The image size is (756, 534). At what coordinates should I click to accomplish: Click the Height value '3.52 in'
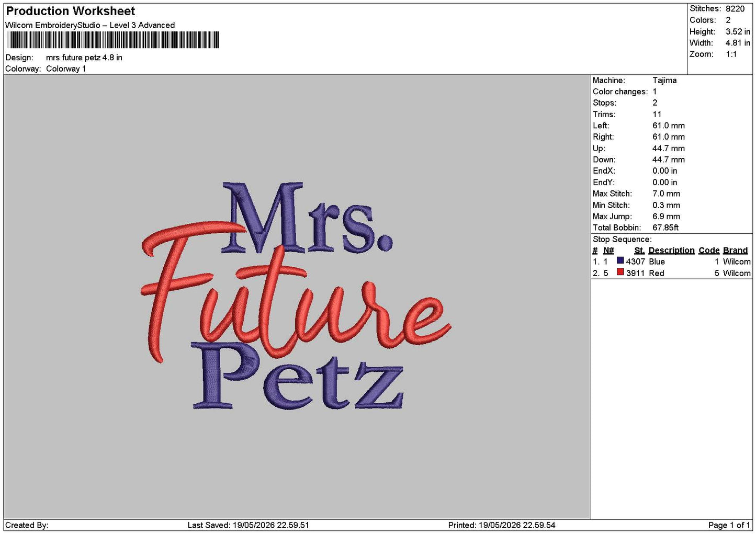coord(738,31)
